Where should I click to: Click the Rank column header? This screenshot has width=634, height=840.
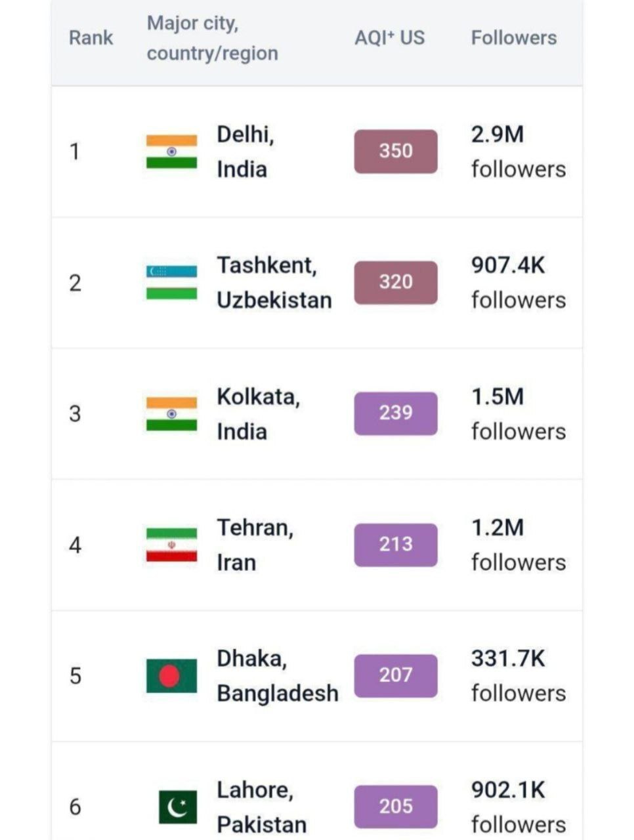[91, 38]
